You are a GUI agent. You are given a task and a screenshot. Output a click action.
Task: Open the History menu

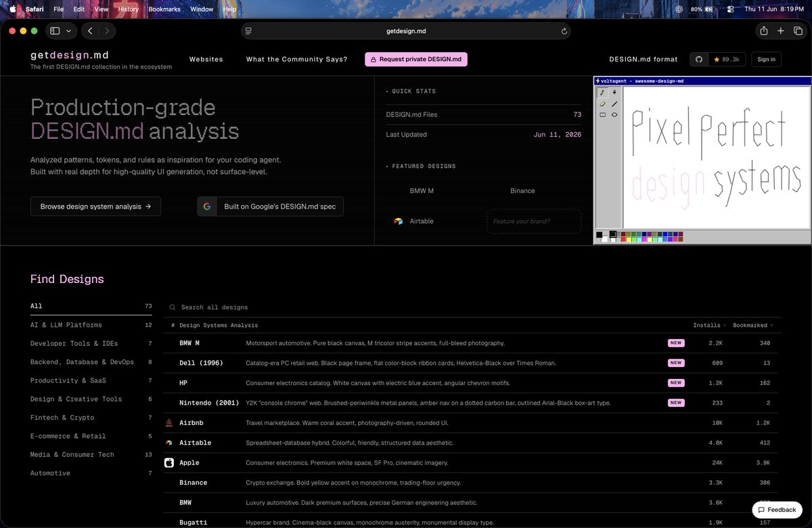point(128,9)
